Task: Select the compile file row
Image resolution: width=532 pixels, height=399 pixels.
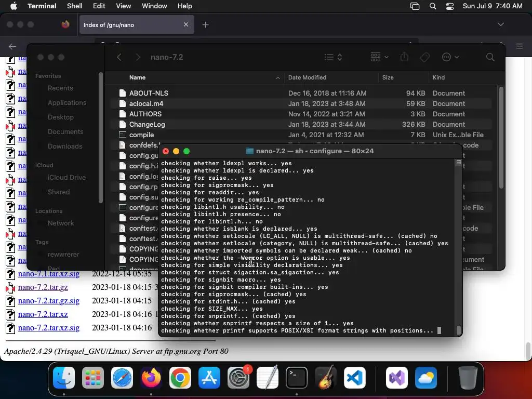Action: pos(301,135)
